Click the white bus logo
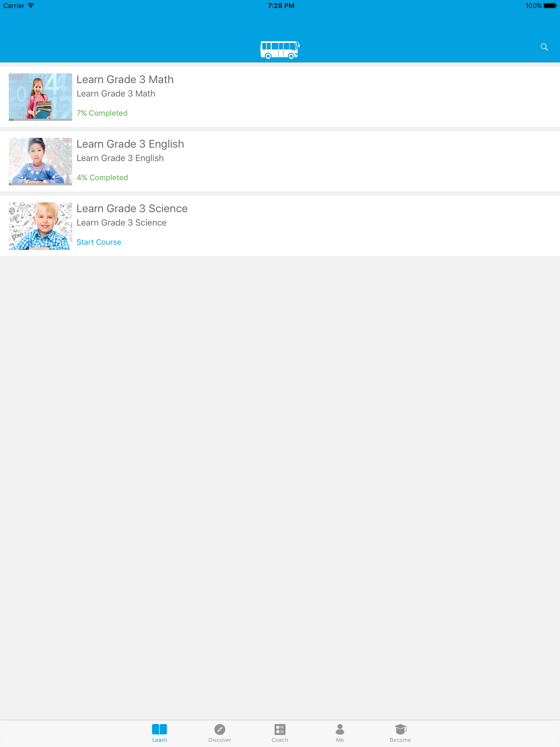The width and height of the screenshot is (560, 747). pyautogui.click(x=280, y=50)
